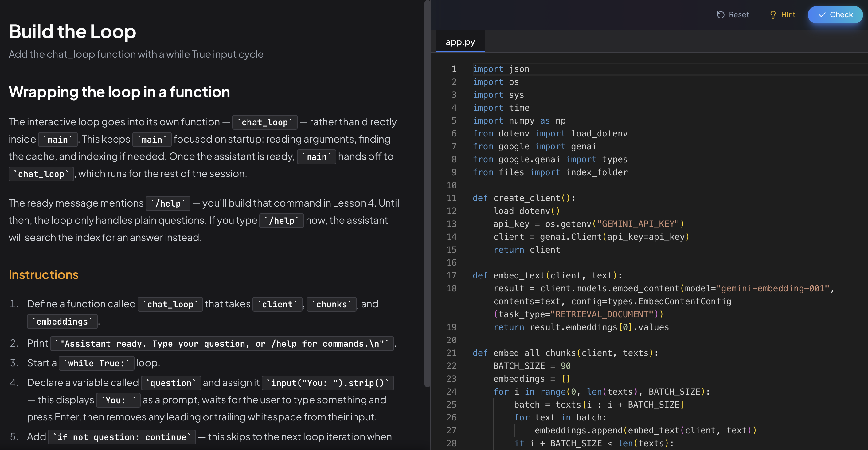
Task: Click 'BATCH_SIZE = 90' code line
Action: coord(532,366)
